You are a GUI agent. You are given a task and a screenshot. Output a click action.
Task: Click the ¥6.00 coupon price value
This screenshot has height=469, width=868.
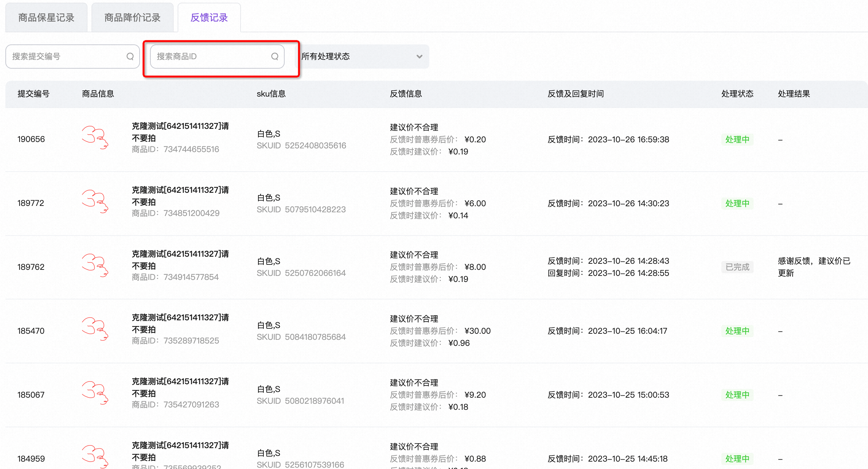pos(475,204)
